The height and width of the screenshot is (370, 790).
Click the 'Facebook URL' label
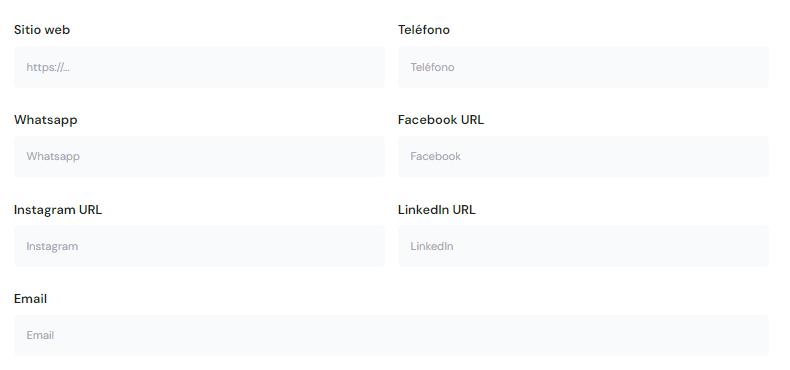point(441,120)
